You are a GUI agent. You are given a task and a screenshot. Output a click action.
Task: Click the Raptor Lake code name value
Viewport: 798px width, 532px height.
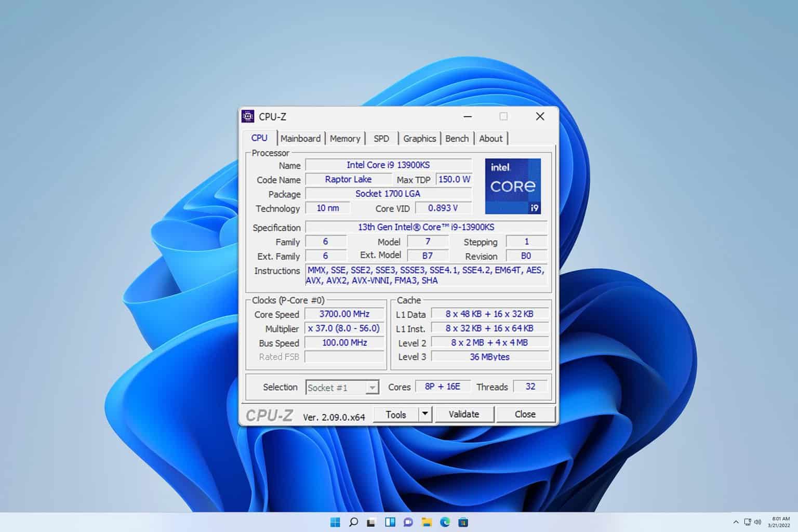(x=348, y=179)
